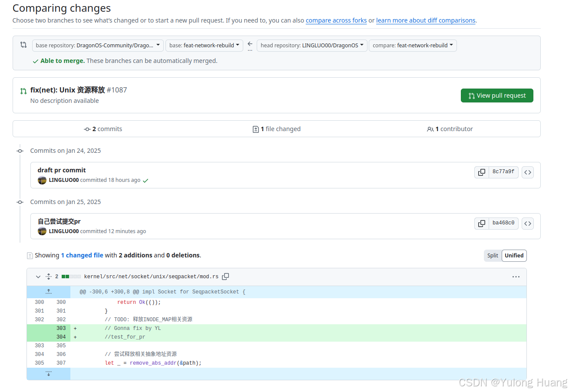Click 'committed 12 minutes ago' timestamp
This screenshot has height=392, width=569.
113,231
